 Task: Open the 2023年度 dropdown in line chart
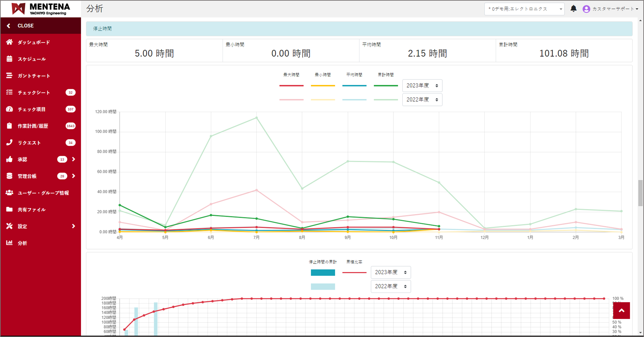pyautogui.click(x=422, y=86)
